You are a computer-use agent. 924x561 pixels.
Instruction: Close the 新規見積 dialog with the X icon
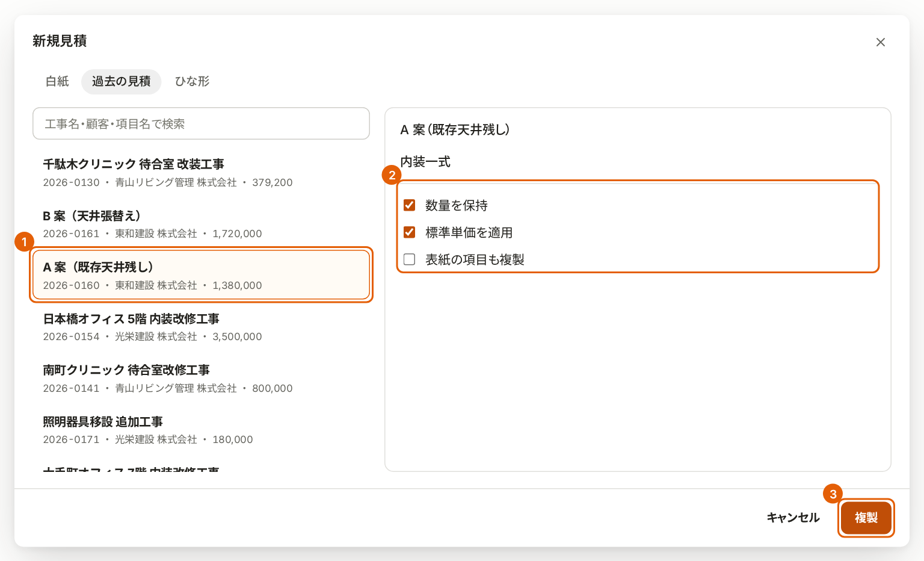point(880,42)
